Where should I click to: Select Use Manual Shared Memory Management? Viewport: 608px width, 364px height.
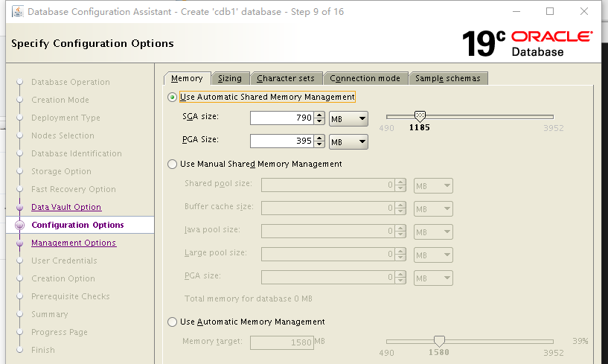click(173, 164)
